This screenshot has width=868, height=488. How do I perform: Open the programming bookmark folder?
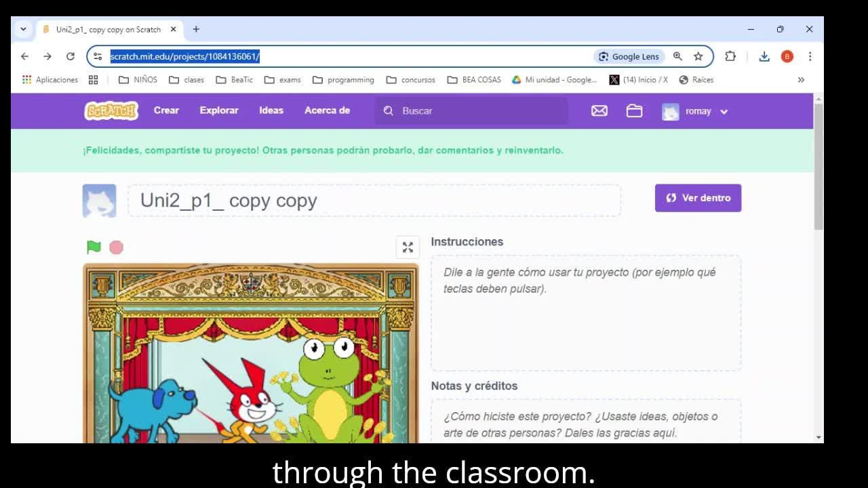click(344, 79)
